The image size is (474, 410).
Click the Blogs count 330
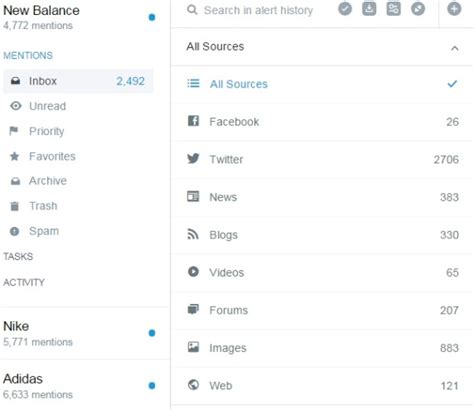point(449,235)
